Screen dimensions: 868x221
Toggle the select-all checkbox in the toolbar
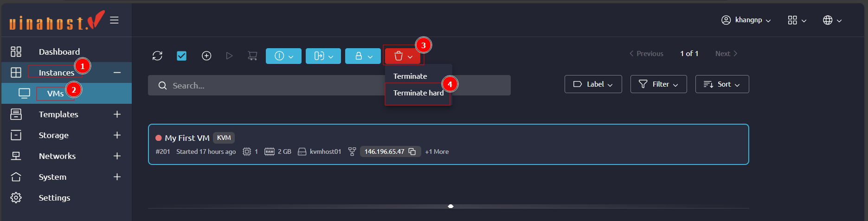pyautogui.click(x=182, y=56)
